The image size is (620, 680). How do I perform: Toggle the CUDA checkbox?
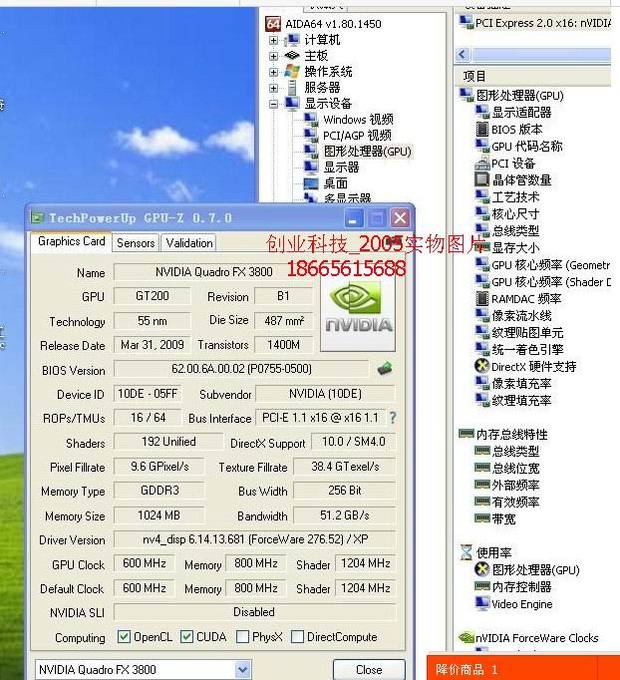click(187, 637)
